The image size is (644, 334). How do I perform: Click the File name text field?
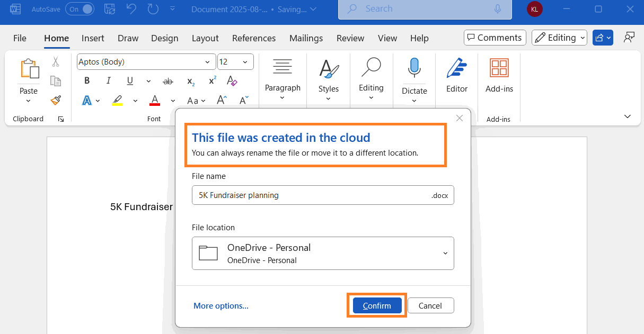click(x=311, y=195)
